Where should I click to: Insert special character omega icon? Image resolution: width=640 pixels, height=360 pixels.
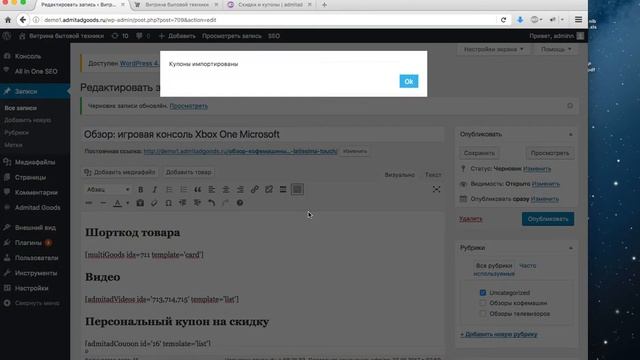[168, 203]
